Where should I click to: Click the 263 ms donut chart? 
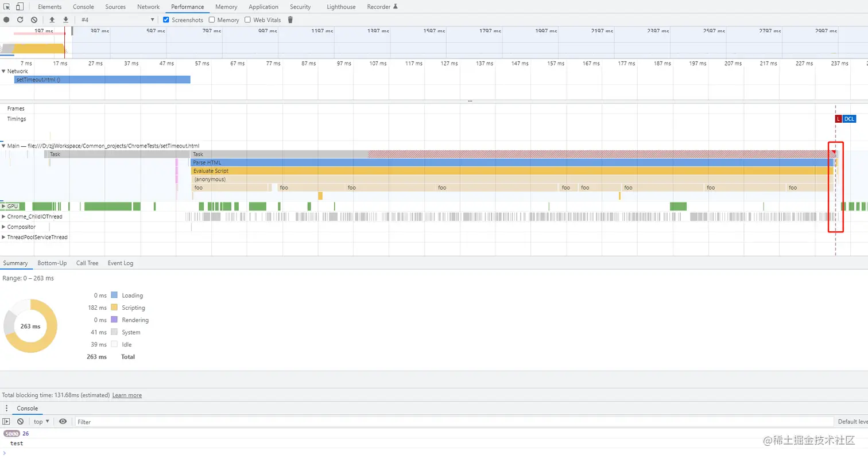click(x=30, y=326)
